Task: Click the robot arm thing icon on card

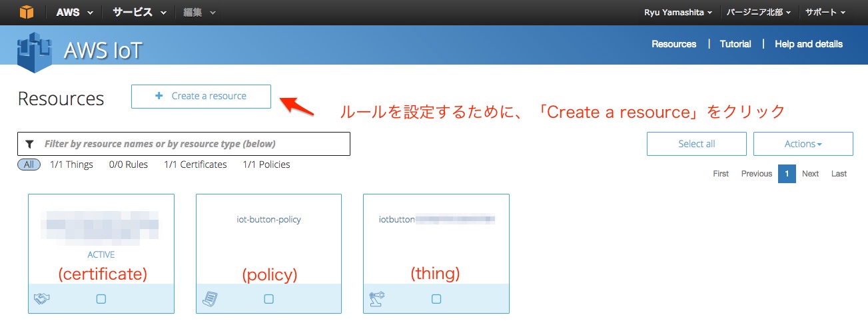Action: point(377,300)
